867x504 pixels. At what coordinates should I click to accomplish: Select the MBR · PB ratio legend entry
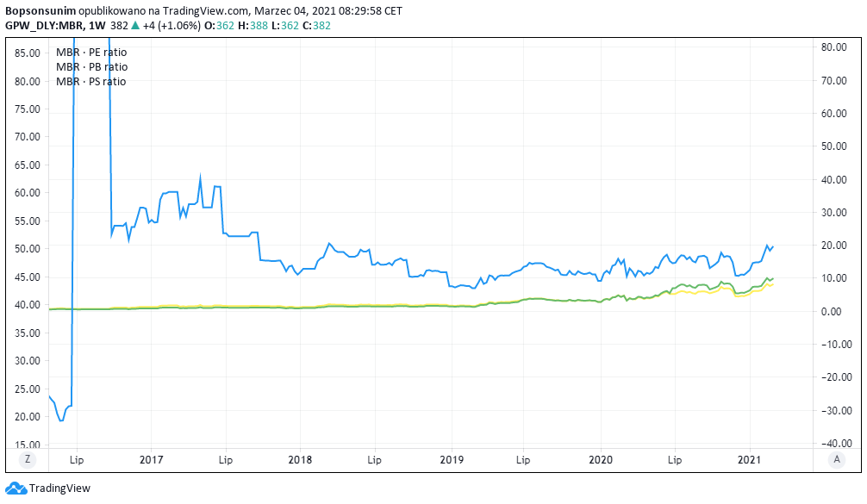coord(92,67)
